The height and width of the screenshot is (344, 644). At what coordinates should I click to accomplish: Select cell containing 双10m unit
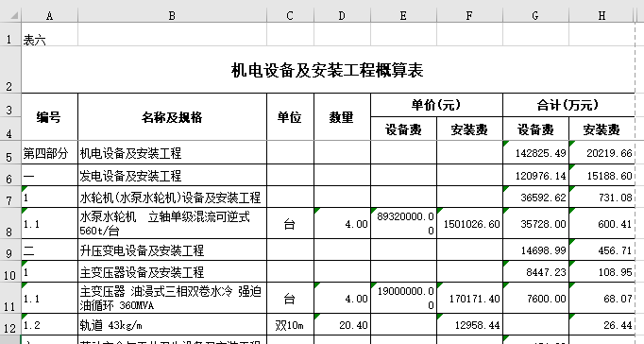[x=290, y=325]
